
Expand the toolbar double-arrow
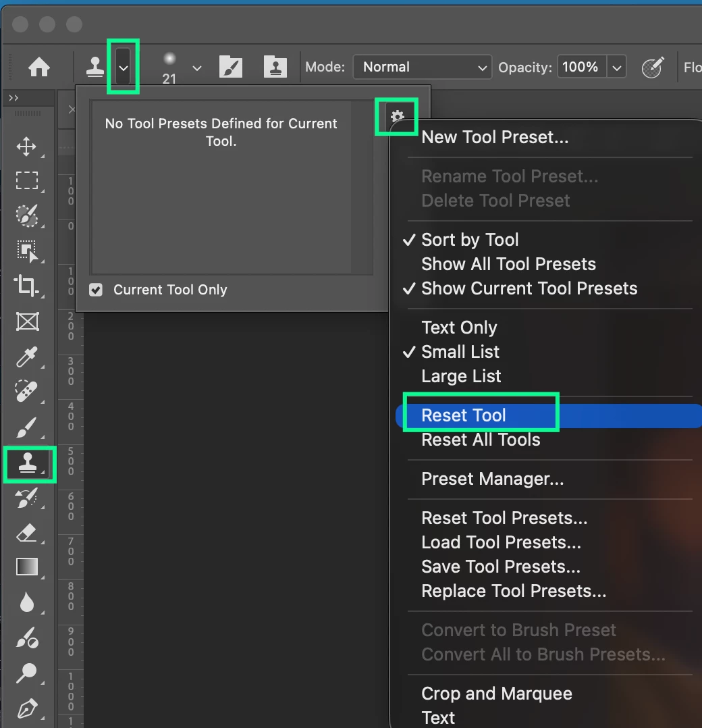point(14,98)
